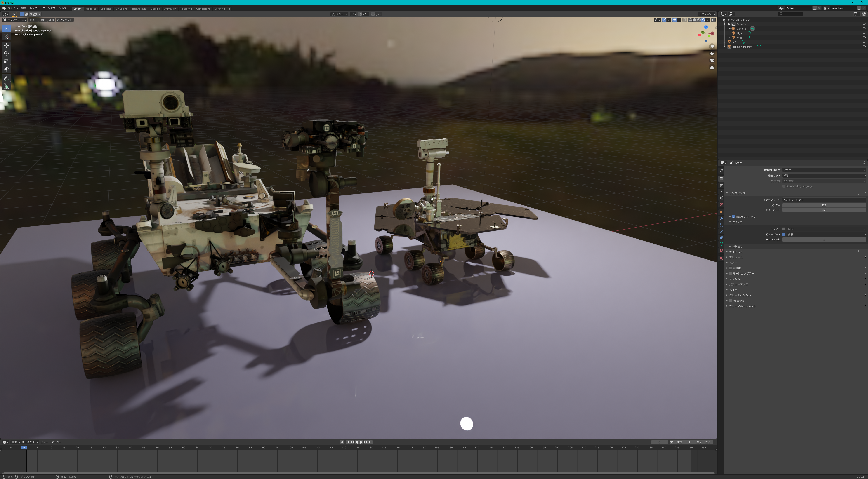Image resolution: width=868 pixels, height=479 pixels.
Task: Click frame 100 on the timeline
Action: coord(290,448)
